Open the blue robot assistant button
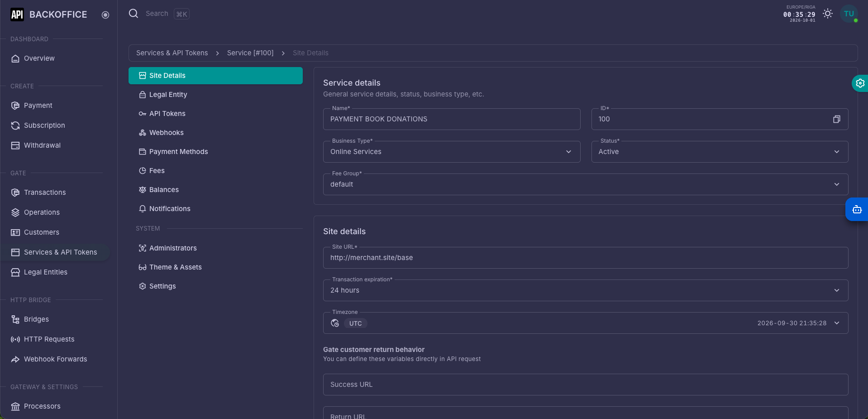Screen dimensions: 868x419 pyautogui.click(x=857, y=209)
